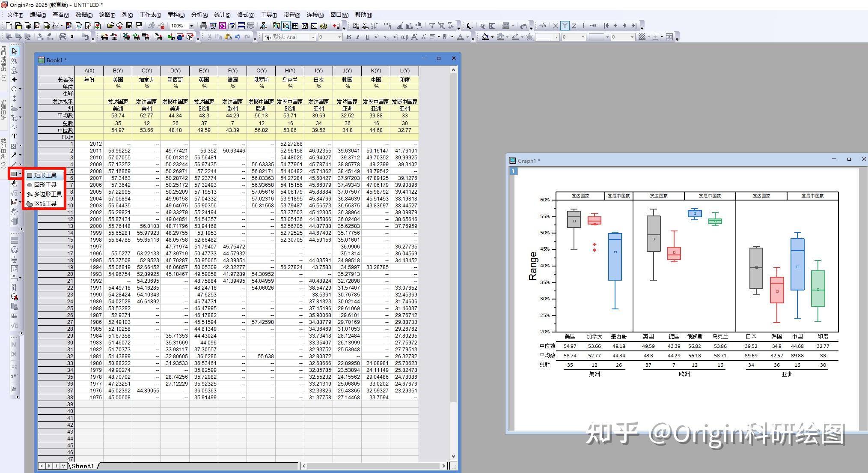Select the 矩形工具 (Rectangle Tool) entry
Screen dimensions: 868x473
[x=45, y=175]
